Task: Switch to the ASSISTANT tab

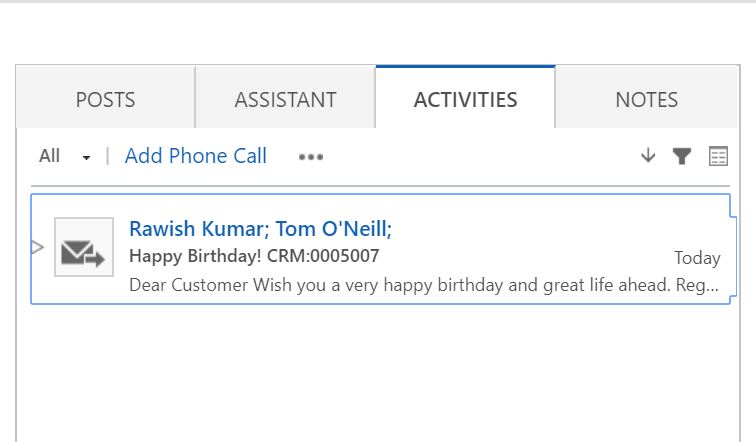Action: tap(285, 99)
